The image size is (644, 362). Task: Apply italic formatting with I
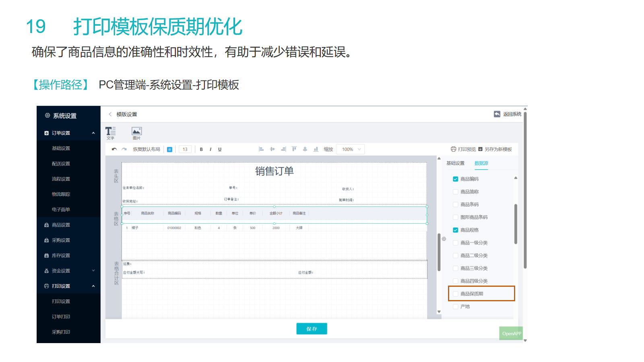point(211,149)
